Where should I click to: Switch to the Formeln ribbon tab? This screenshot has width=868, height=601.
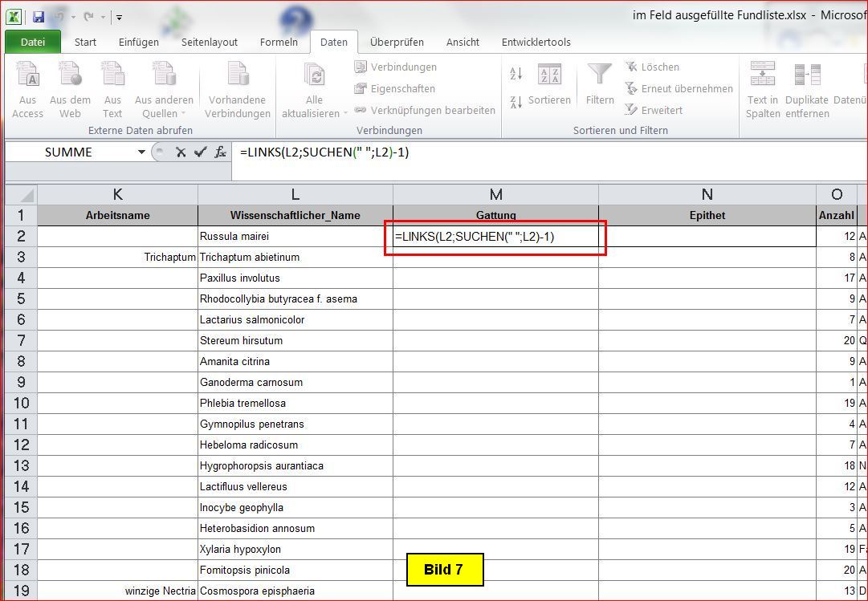(279, 42)
